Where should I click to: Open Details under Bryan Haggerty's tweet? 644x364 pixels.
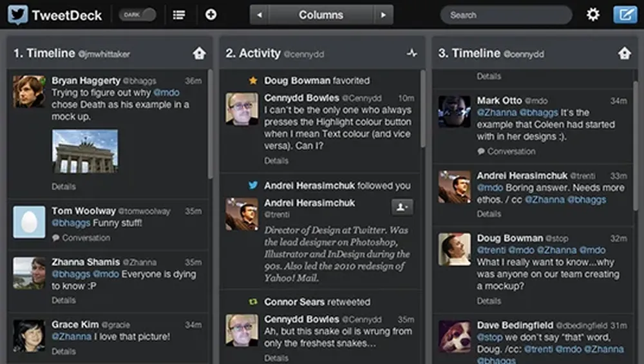click(64, 187)
